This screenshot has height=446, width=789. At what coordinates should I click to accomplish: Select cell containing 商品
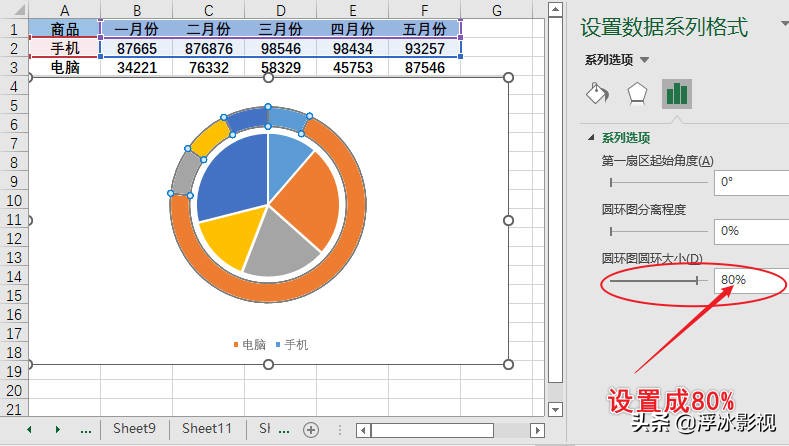64,29
